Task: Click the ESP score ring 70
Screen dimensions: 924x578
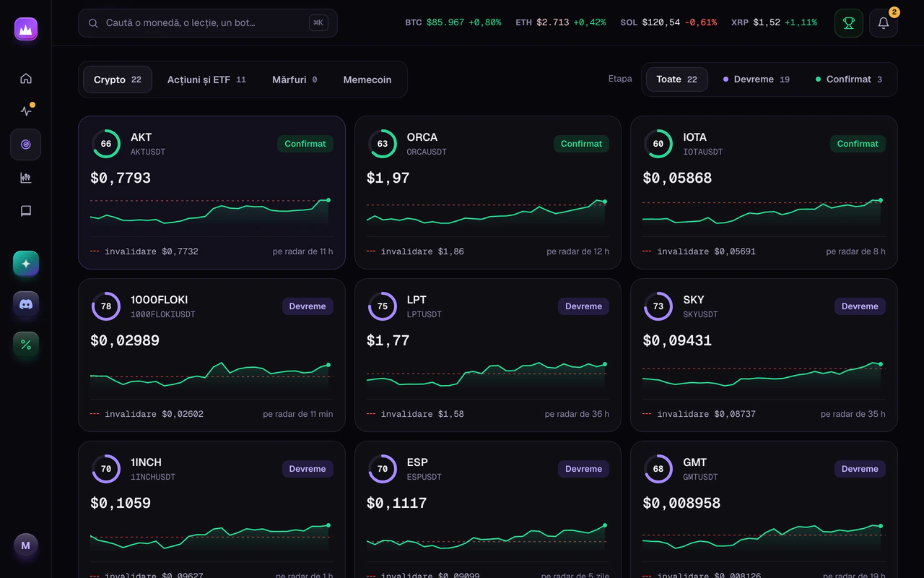Action: coord(383,469)
